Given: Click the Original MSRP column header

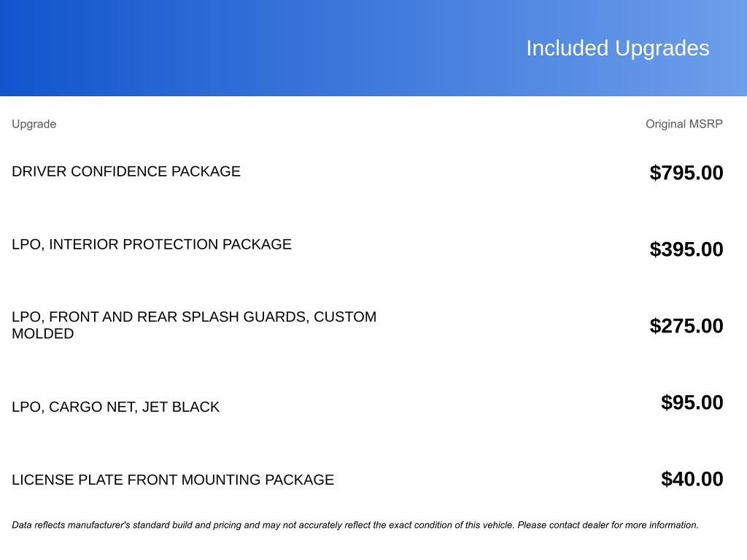Looking at the screenshot, I should (684, 124).
